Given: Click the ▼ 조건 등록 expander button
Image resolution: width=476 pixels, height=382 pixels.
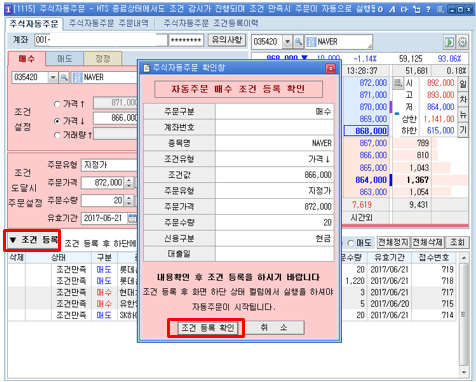Looking at the screenshot, I should click(x=32, y=240).
